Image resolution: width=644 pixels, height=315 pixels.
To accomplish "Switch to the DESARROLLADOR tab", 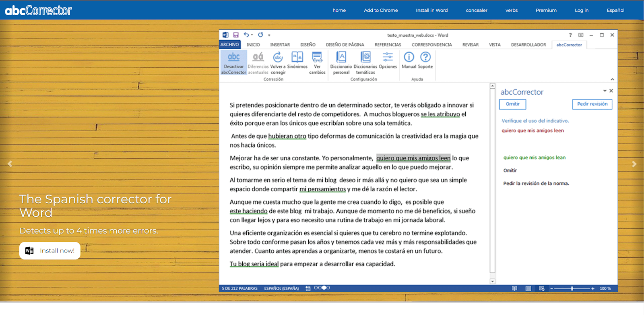I will [528, 45].
